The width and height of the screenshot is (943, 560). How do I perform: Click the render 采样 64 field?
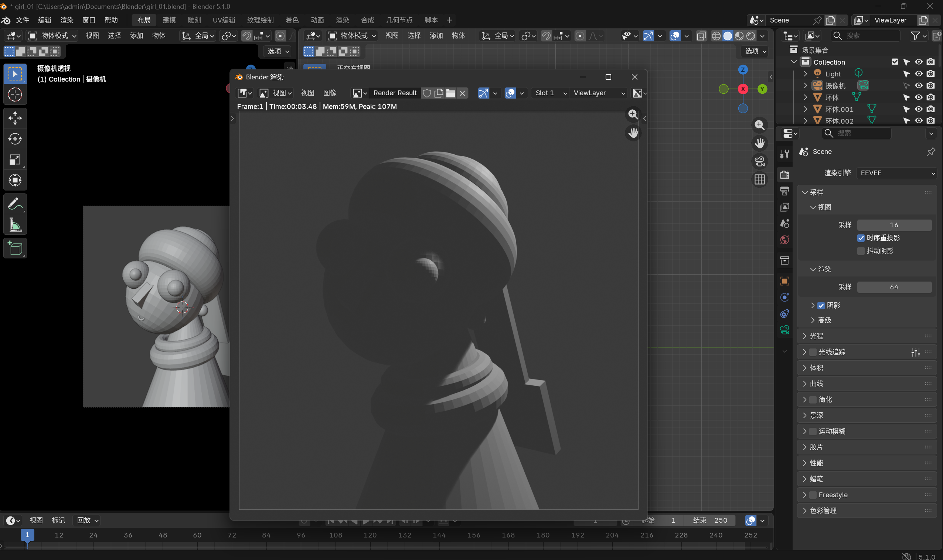[893, 287]
